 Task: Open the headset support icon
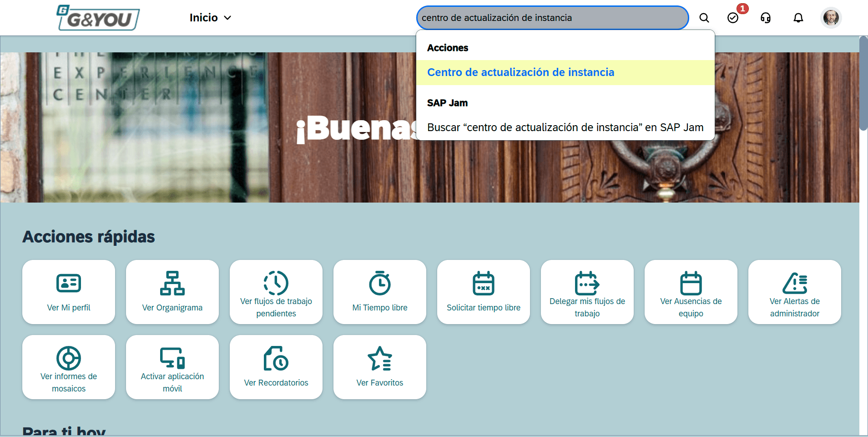click(x=766, y=18)
